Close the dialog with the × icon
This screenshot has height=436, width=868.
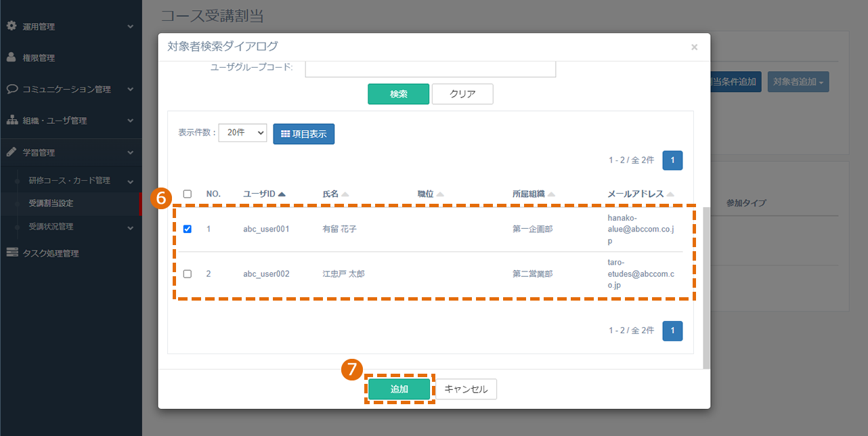[694, 47]
